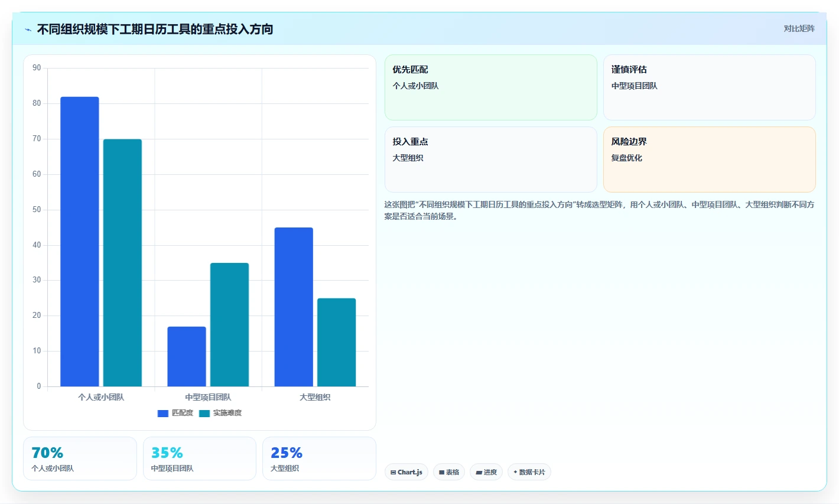
Task: Click the 匹配度 bar for 个人或小团队
Action: [80, 242]
